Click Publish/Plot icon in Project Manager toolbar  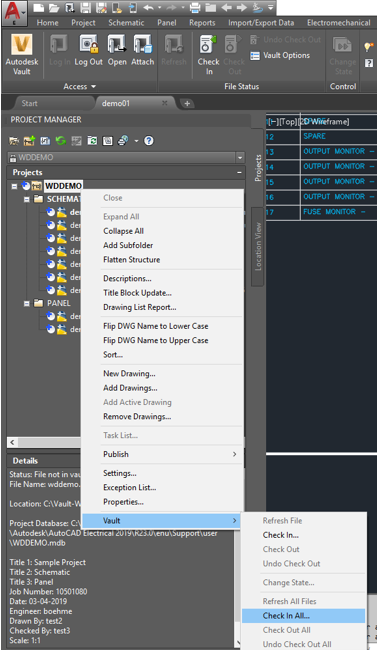123,141
